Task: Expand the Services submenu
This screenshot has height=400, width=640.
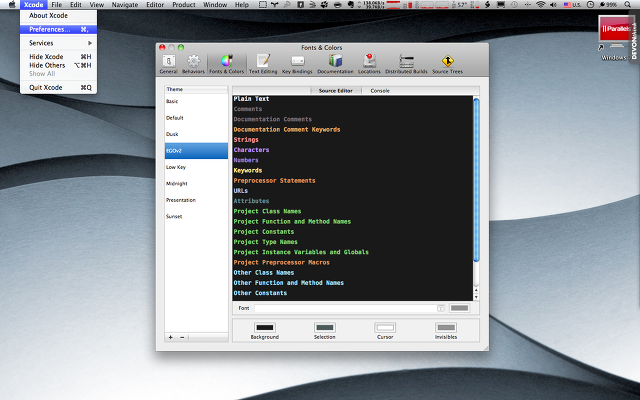Action: pos(58,43)
